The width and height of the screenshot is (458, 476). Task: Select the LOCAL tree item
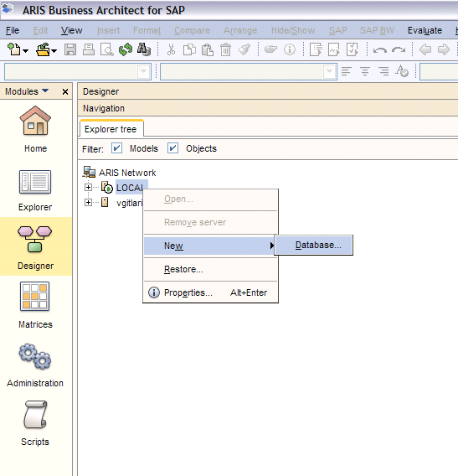coord(130,188)
